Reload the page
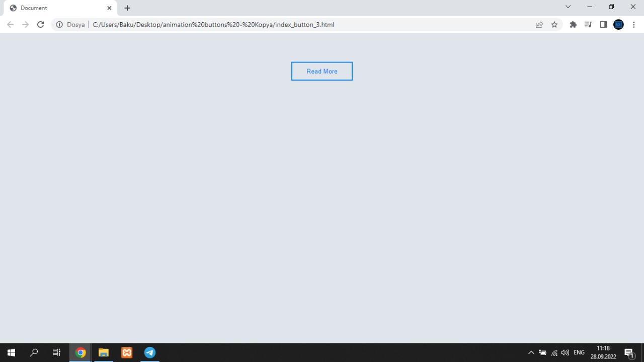644x362 pixels. point(40,24)
